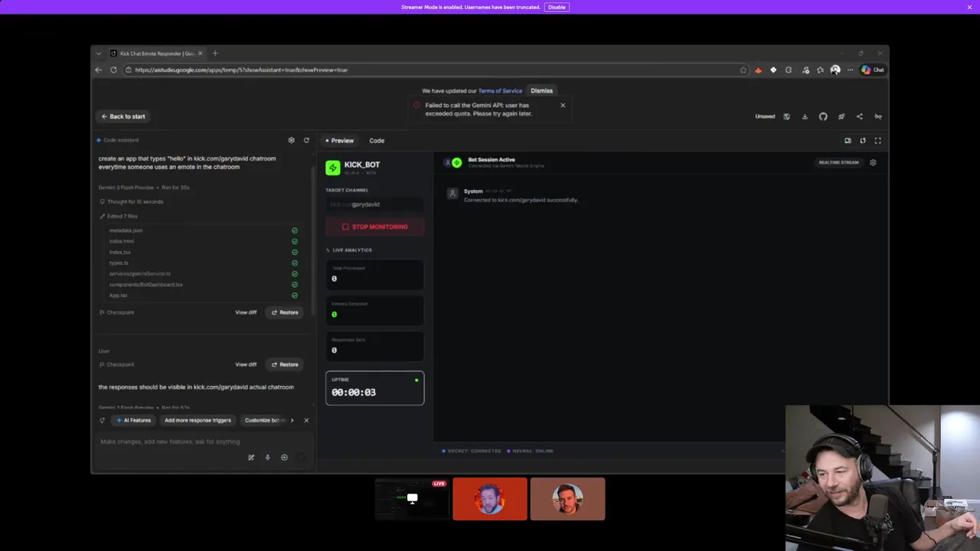Click the KICK_BOT lightning logo
The image size is (980, 551).
[332, 168]
